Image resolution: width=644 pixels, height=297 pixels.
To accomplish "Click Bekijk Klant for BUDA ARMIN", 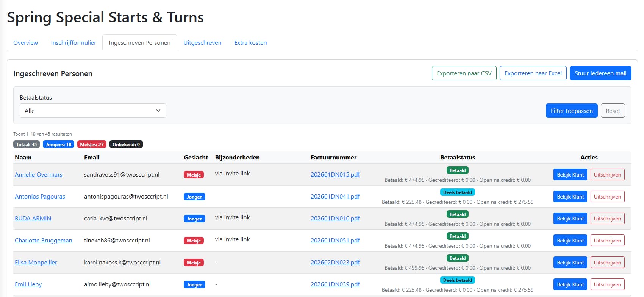I will coord(570,219).
